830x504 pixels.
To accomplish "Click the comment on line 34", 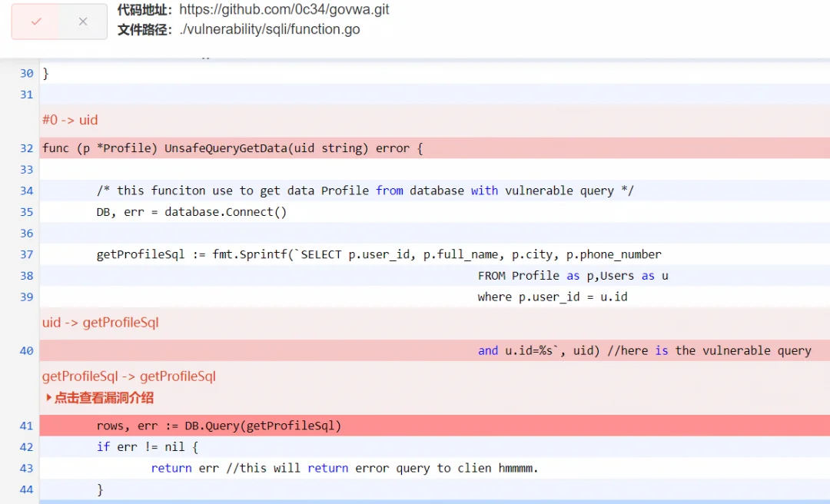I will [x=365, y=191].
